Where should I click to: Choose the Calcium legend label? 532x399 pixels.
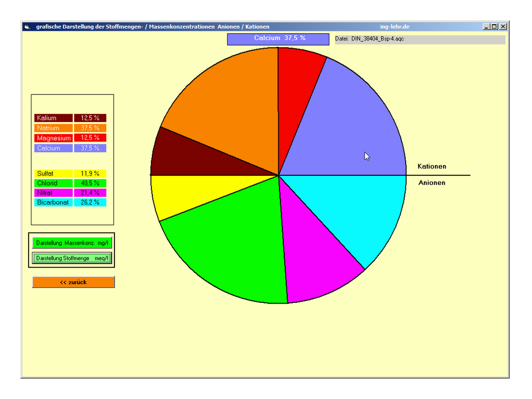54,148
